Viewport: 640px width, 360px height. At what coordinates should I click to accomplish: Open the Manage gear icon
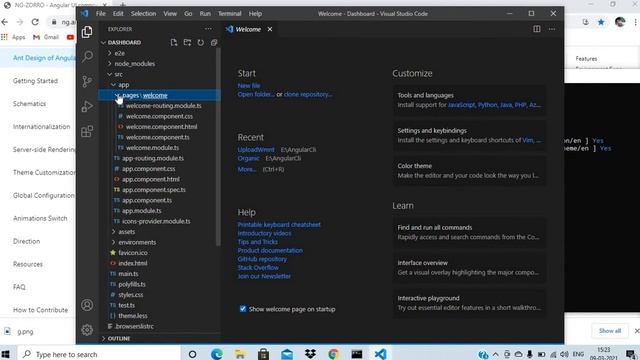87,329
